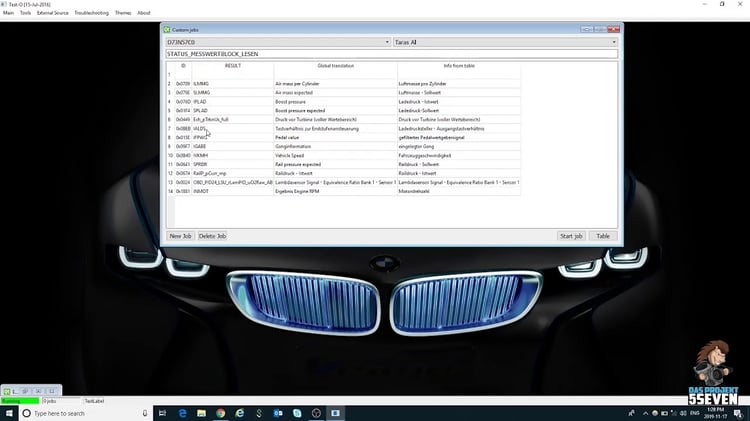Select the 'Ergebnis Engine RPM' cell
Screen dimensions: 750x421
(335, 191)
